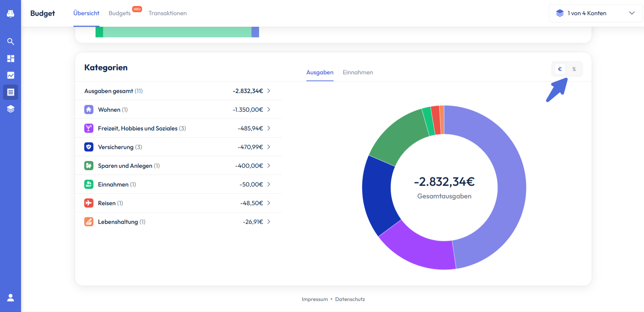
Task: Switch to the Einnahmen tab
Action: coord(358,72)
